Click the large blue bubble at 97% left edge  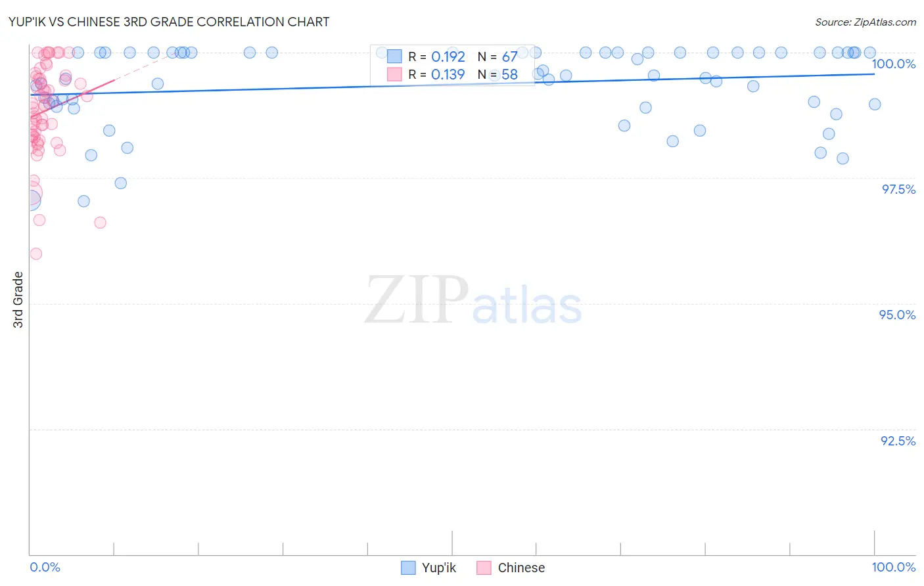(x=29, y=200)
